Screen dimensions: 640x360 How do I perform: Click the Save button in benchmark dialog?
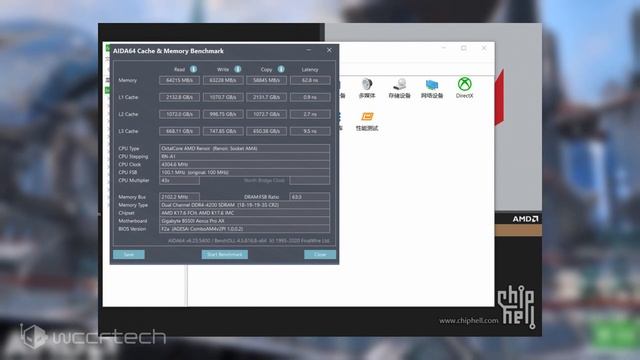coord(129,254)
